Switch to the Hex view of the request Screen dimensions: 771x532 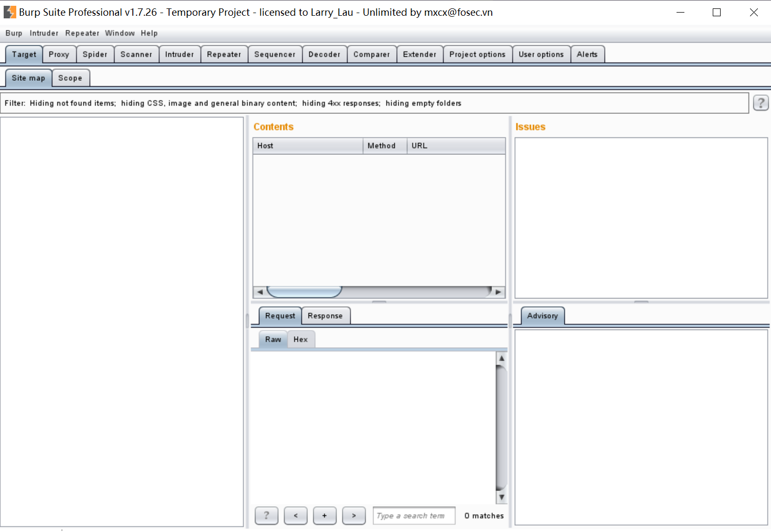tap(300, 339)
